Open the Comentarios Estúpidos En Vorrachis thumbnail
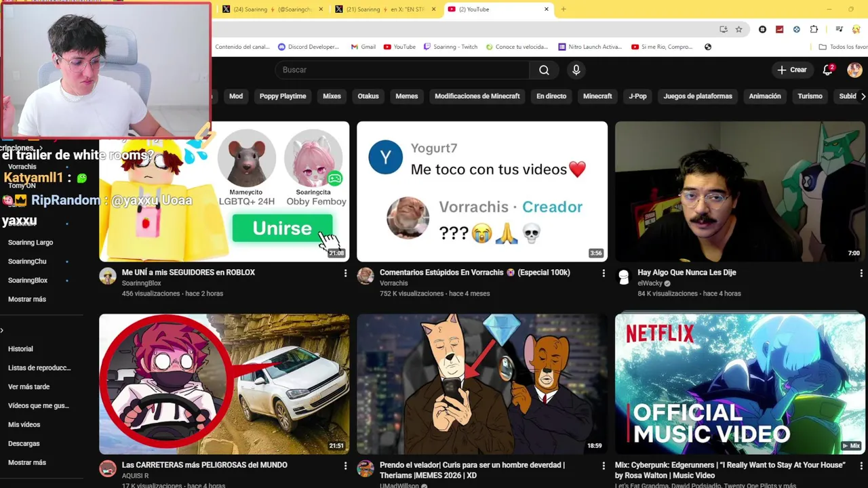 point(482,192)
